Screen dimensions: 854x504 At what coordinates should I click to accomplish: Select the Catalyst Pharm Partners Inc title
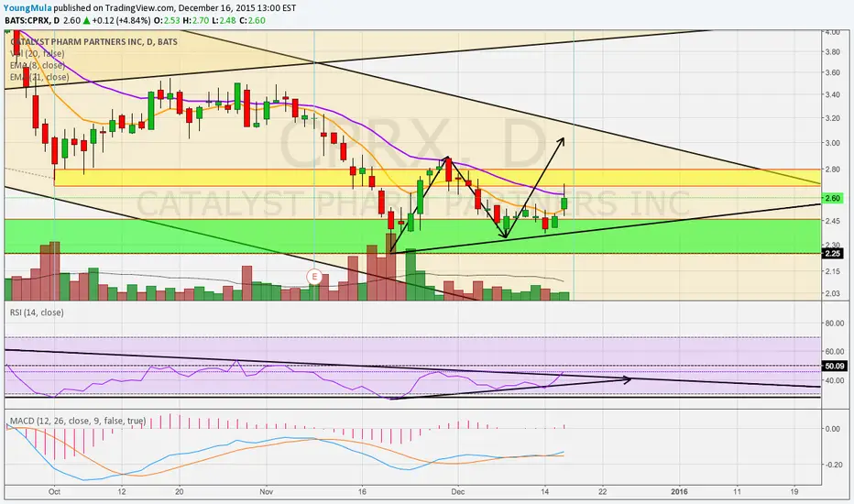tap(93, 42)
